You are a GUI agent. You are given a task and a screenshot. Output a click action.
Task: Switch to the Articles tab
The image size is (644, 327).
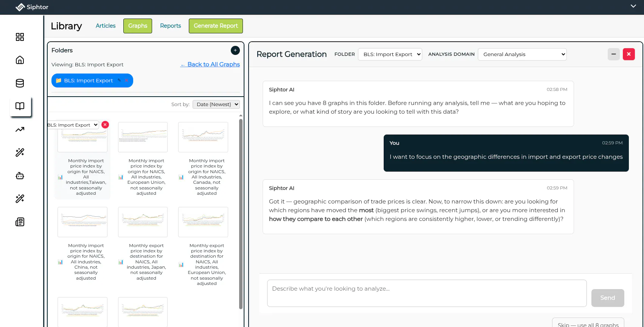[106, 26]
